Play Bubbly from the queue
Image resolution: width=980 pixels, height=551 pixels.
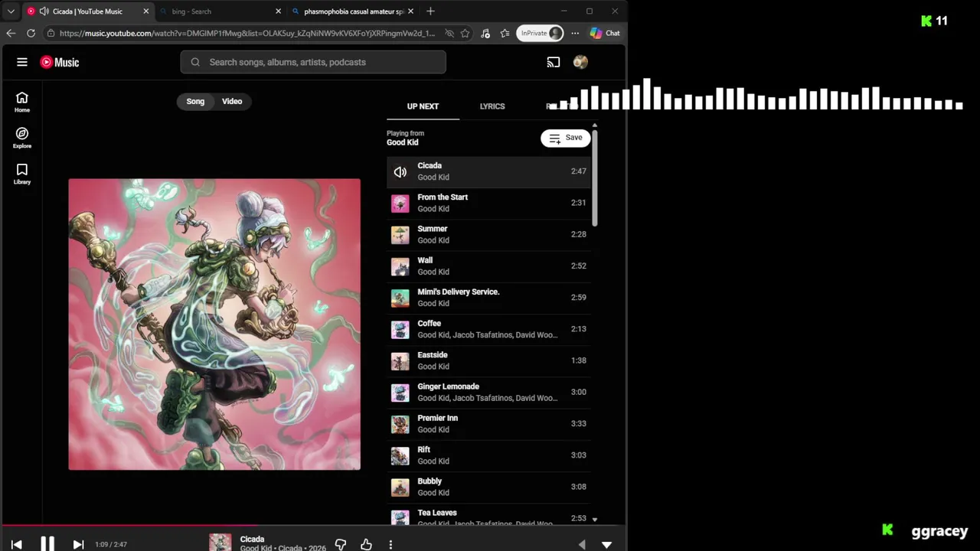coord(488,487)
